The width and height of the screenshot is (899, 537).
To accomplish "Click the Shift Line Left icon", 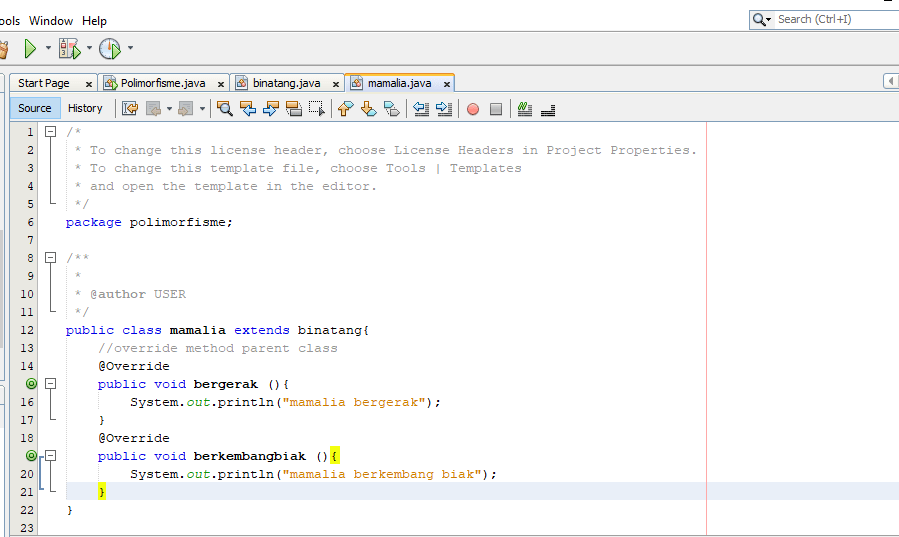I will pos(421,109).
